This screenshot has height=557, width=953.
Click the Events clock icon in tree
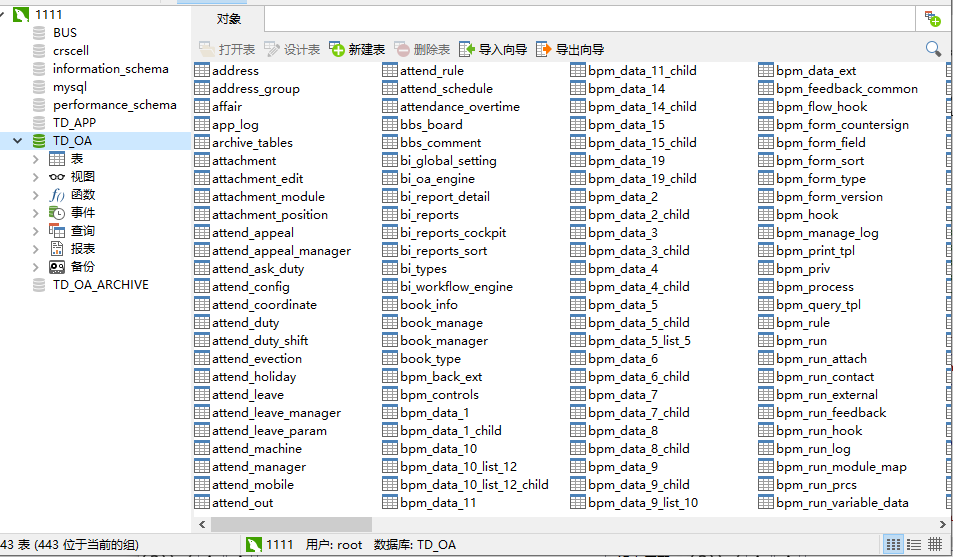tap(57, 213)
